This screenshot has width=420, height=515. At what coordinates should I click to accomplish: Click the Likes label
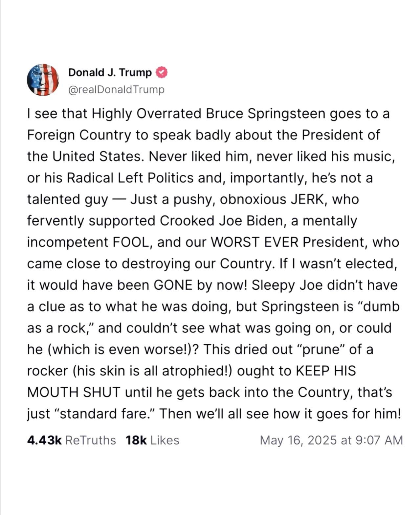point(165,440)
